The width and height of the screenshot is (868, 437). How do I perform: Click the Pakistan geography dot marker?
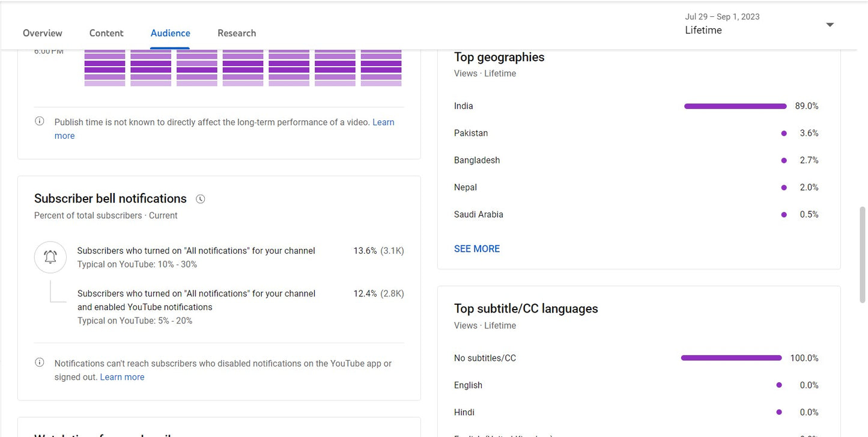[x=784, y=133]
